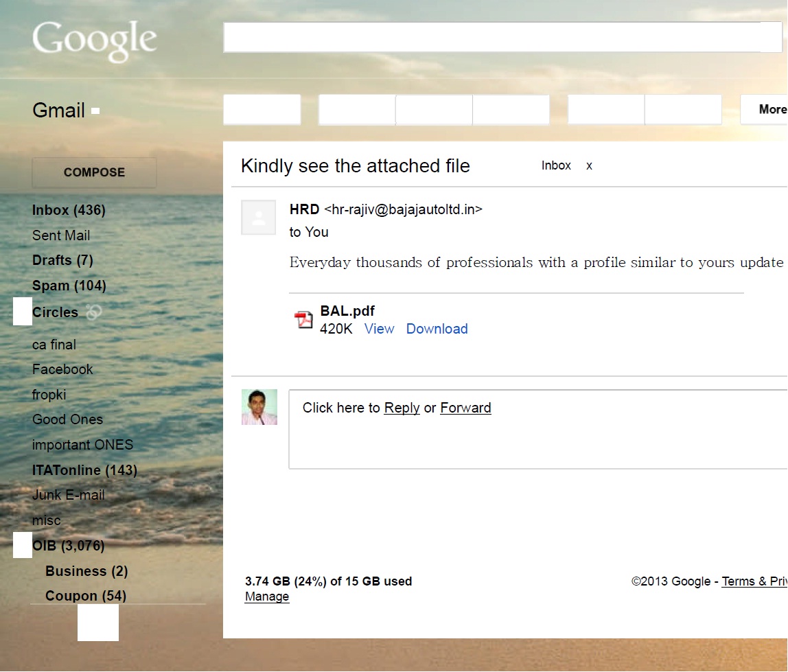This screenshot has height=672, width=788.
Task: Click the email subject 'Kindly see the attached file'
Action: [356, 166]
